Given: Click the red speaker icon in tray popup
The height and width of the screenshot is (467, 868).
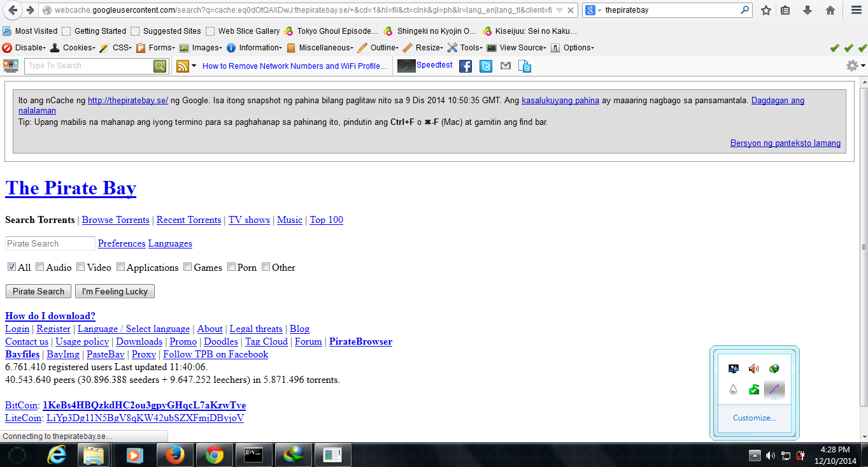Looking at the screenshot, I should click(754, 368).
